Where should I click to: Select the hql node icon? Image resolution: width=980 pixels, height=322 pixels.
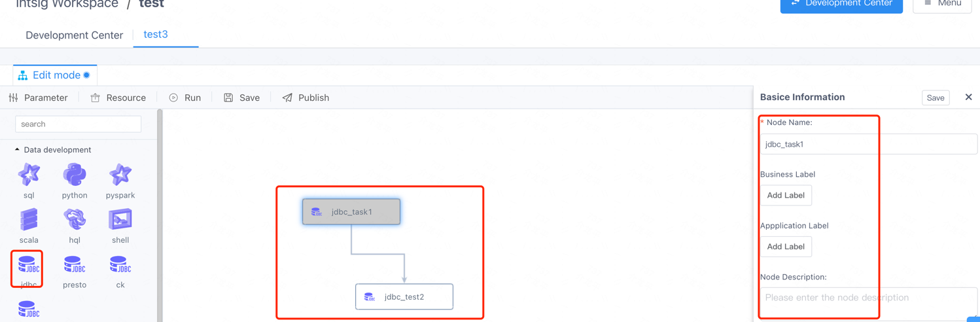click(75, 220)
